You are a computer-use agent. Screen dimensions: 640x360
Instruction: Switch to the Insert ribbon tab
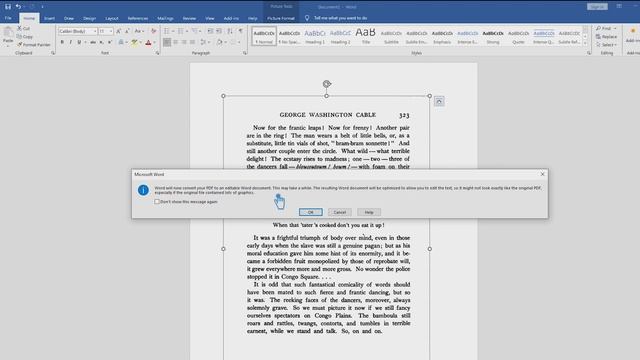click(49, 18)
